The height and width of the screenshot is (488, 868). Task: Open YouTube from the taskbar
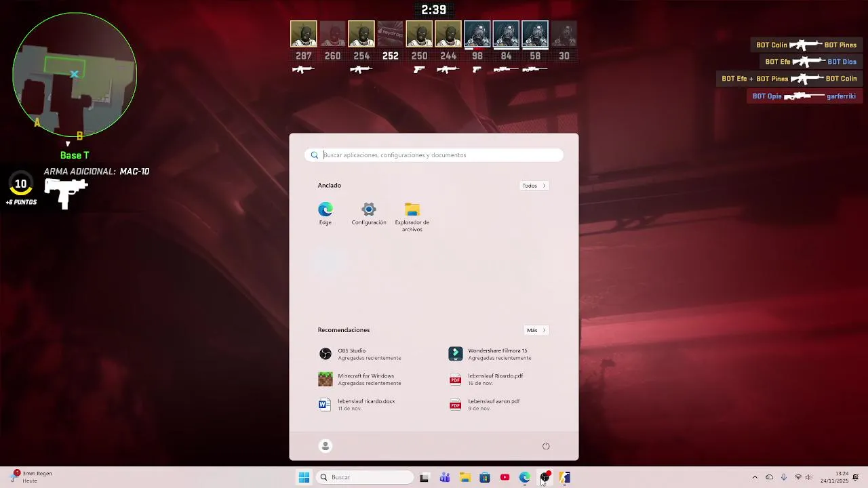coord(505,477)
